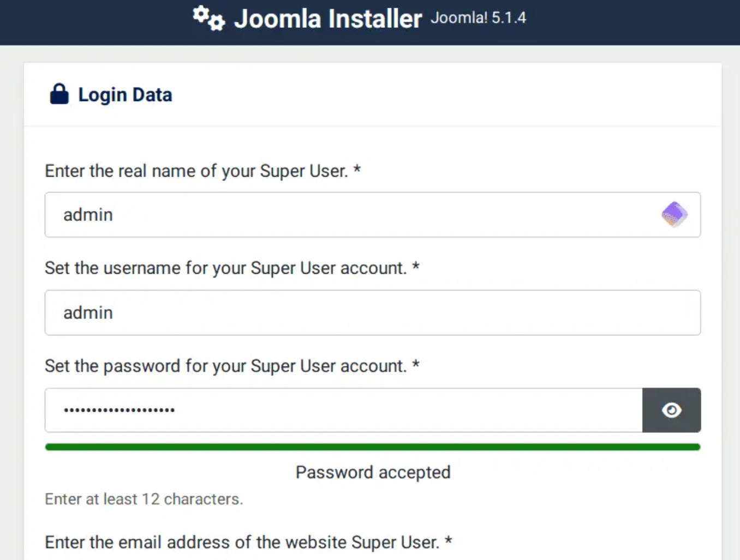Show the Super User password with eye icon
The width and height of the screenshot is (740, 560).
[x=671, y=410]
